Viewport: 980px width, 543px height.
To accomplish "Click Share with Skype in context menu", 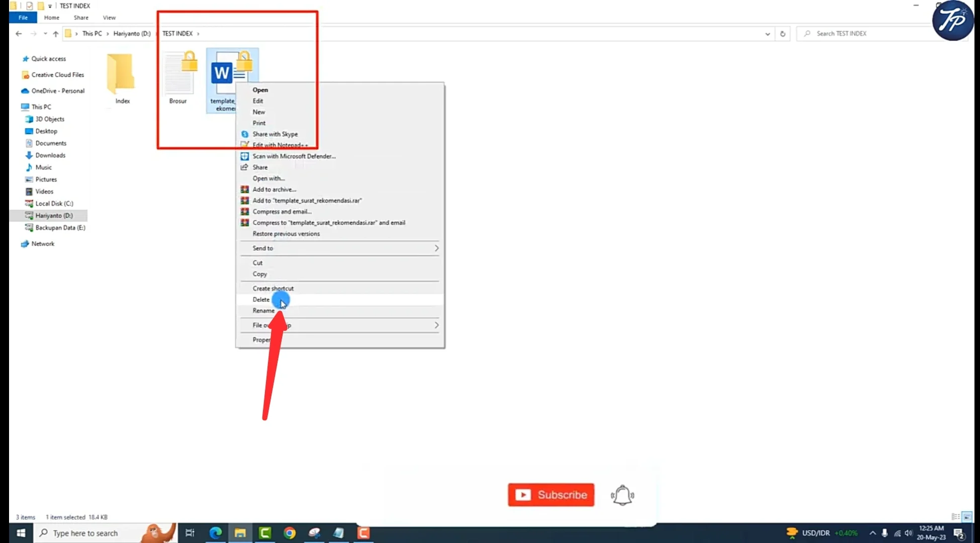I will pyautogui.click(x=275, y=134).
